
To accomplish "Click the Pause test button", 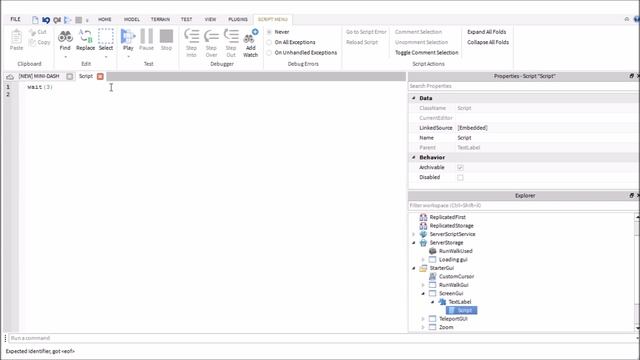I will click(147, 36).
